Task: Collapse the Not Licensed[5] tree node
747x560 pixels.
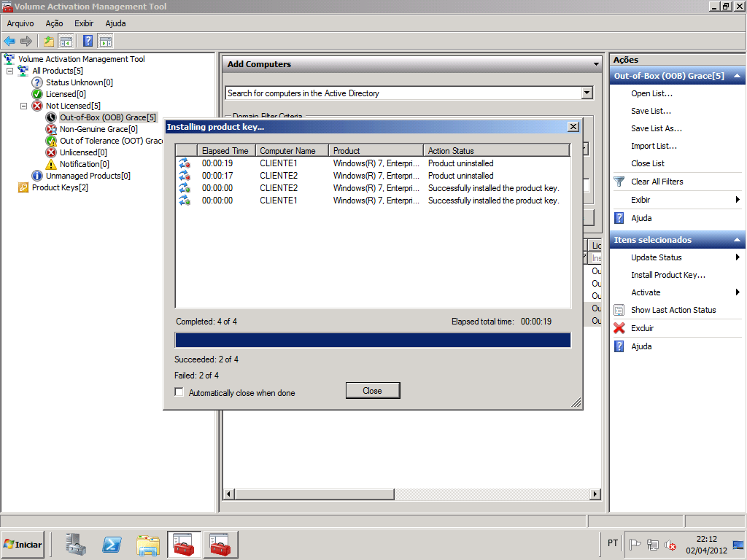Action: click(23, 106)
